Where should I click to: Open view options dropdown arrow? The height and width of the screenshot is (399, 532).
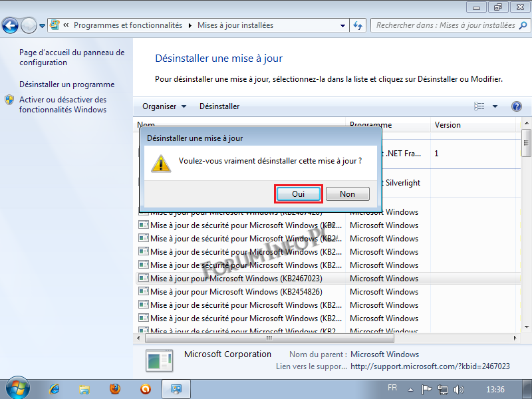tap(495, 106)
